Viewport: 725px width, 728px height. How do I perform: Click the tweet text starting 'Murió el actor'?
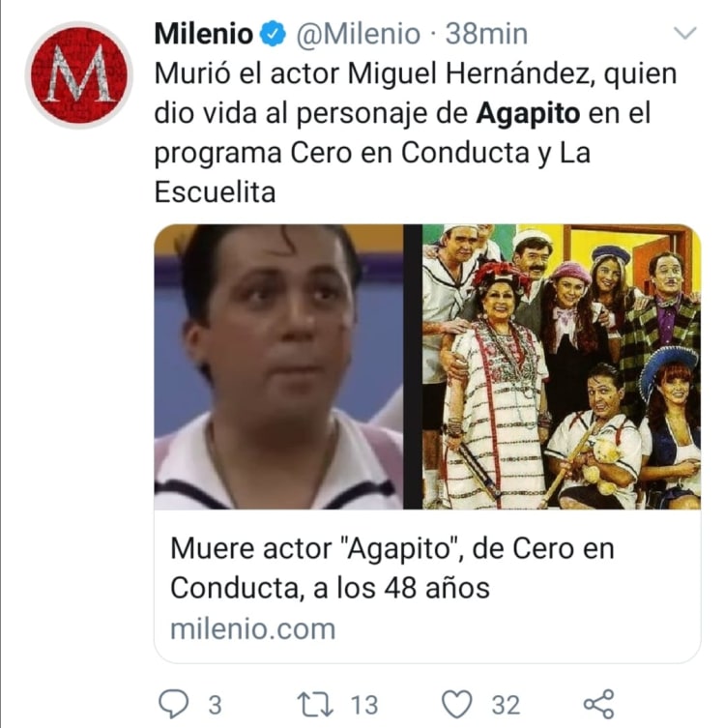click(x=416, y=132)
